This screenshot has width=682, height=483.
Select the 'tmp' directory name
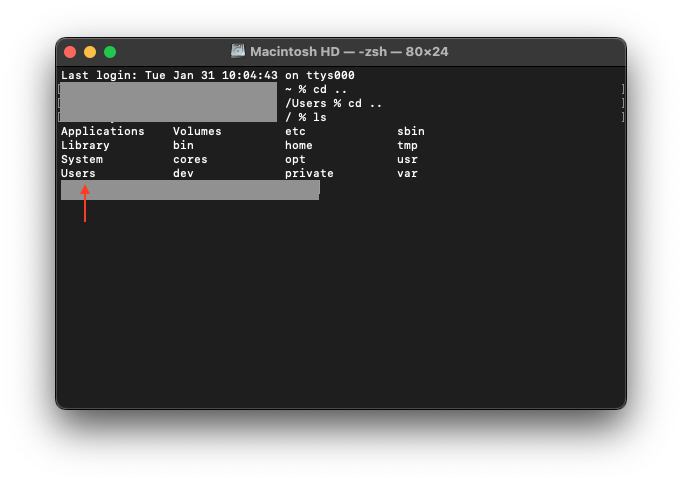[x=407, y=145]
